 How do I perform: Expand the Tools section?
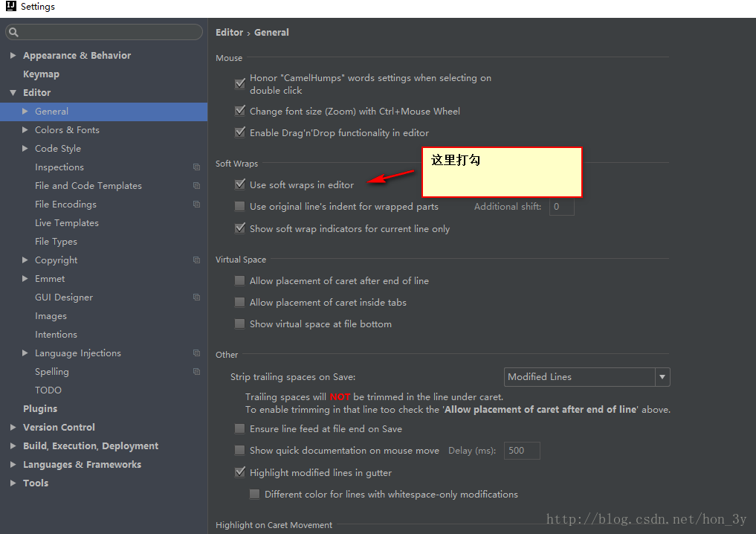click(13, 483)
